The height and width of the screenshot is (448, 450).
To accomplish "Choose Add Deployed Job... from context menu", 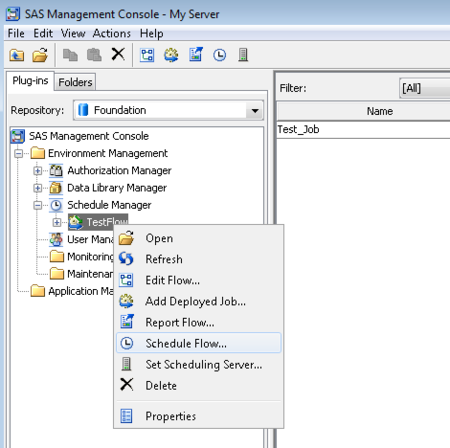I will 198,301.
